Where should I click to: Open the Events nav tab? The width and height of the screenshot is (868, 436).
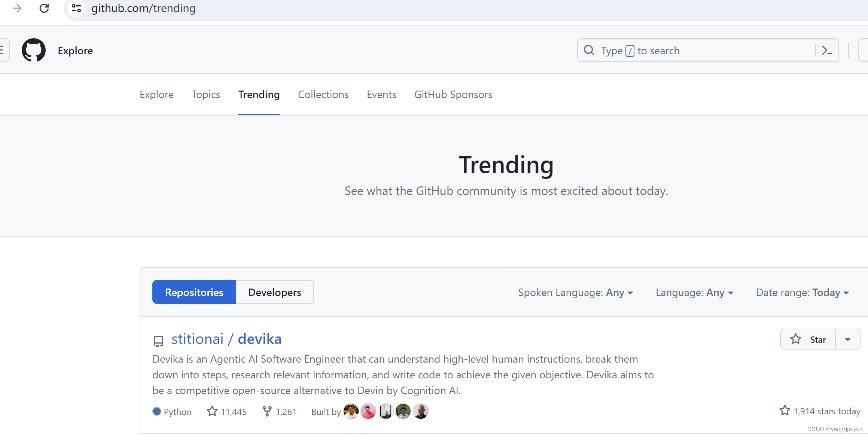pos(381,94)
